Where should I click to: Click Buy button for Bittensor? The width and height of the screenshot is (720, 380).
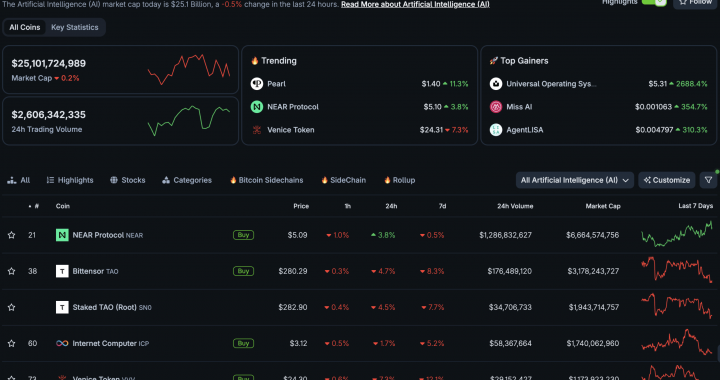pyautogui.click(x=243, y=271)
